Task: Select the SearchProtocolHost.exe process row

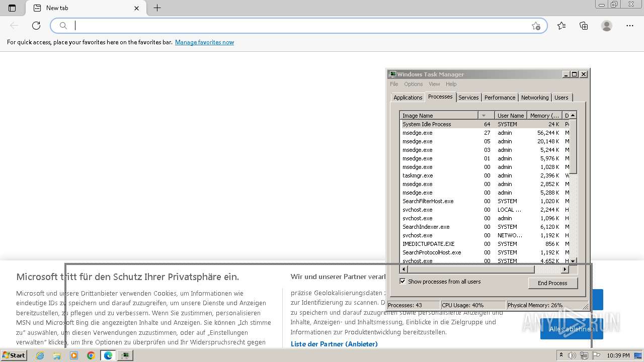Action: tap(485, 252)
